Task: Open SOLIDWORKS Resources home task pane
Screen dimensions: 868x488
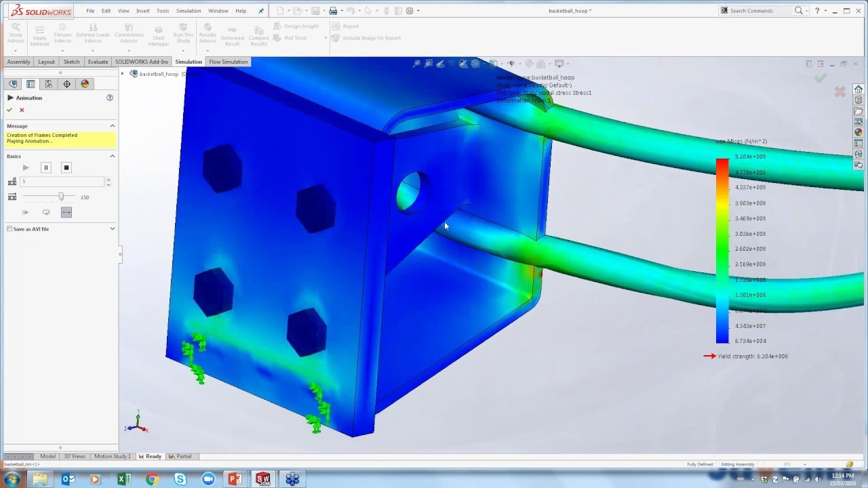Action: pyautogui.click(x=859, y=89)
